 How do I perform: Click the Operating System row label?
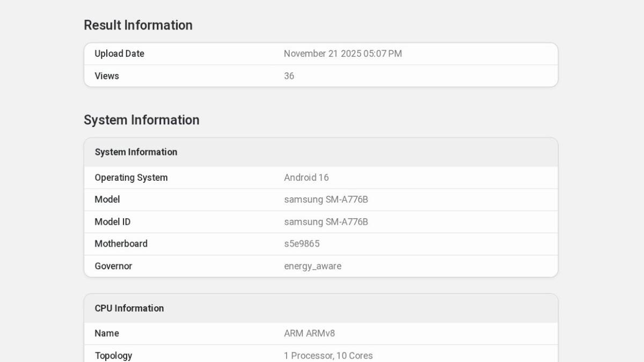131,177
